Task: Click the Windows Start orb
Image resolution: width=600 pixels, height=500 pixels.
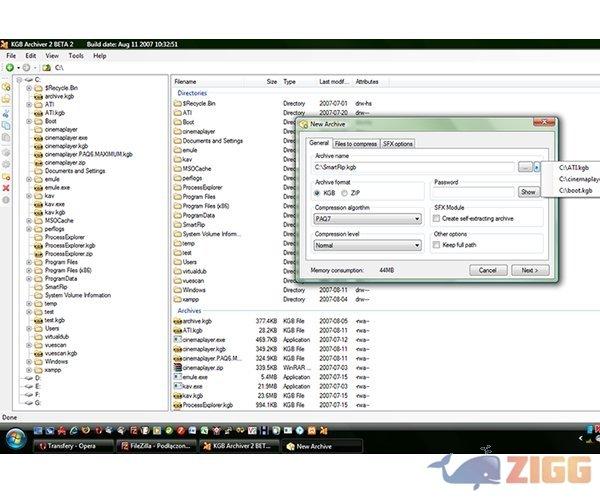Action: pyautogui.click(x=16, y=439)
